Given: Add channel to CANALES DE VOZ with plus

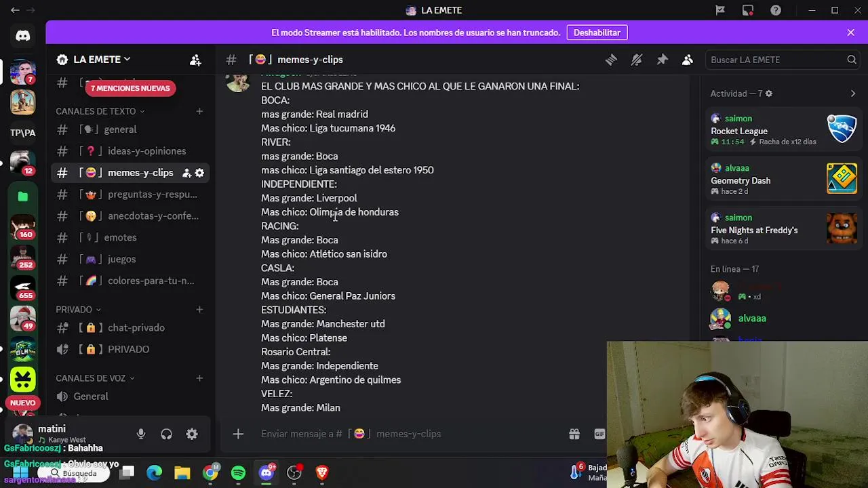Looking at the screenshot, I should click(199, 378).
